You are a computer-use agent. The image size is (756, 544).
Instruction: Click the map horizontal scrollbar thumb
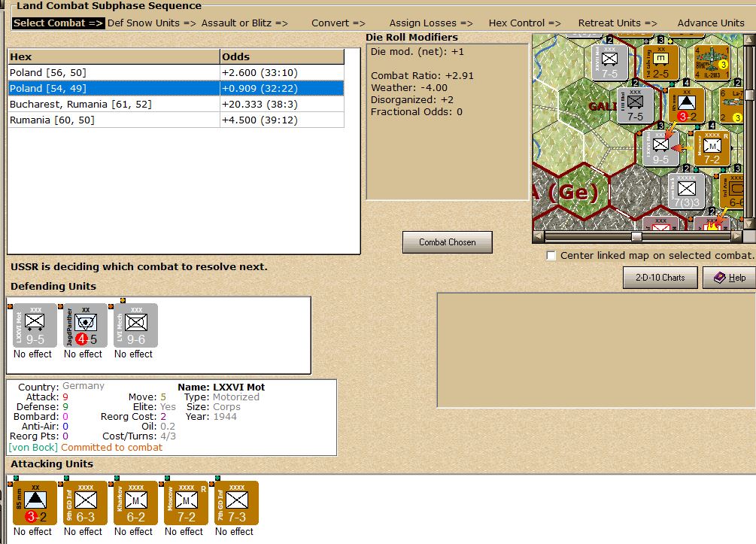coord(636,236)
